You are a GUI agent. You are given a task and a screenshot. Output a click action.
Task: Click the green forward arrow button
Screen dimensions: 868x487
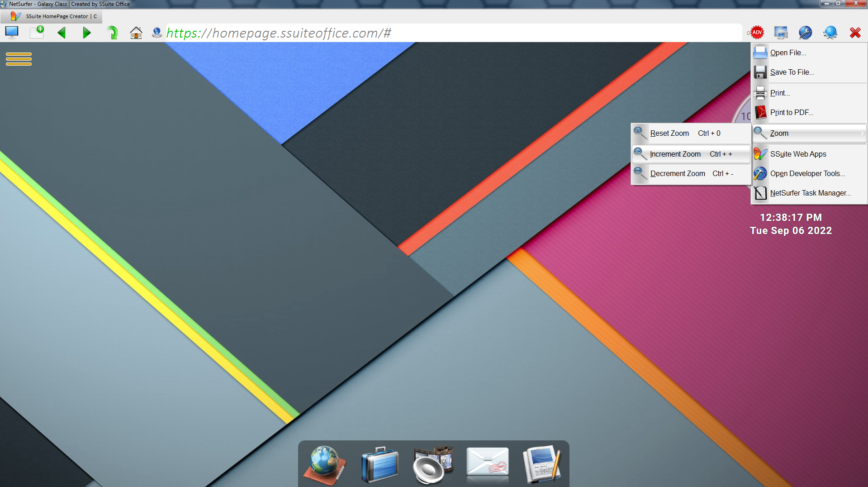[x=87, y=33]
